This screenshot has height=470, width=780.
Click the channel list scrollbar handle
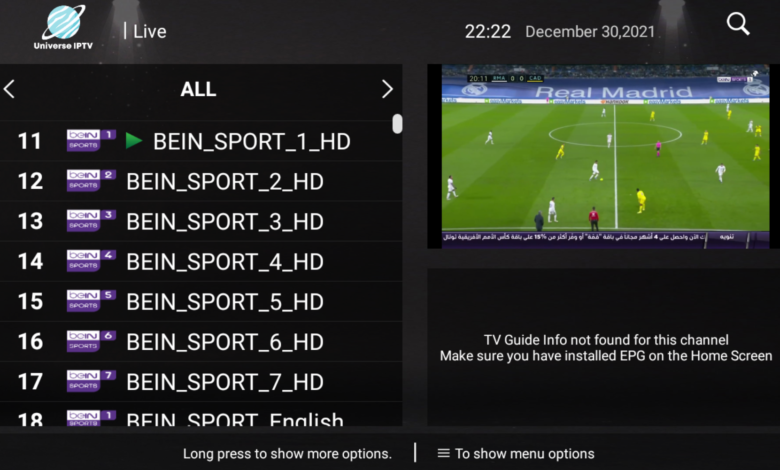click(397, 124)
